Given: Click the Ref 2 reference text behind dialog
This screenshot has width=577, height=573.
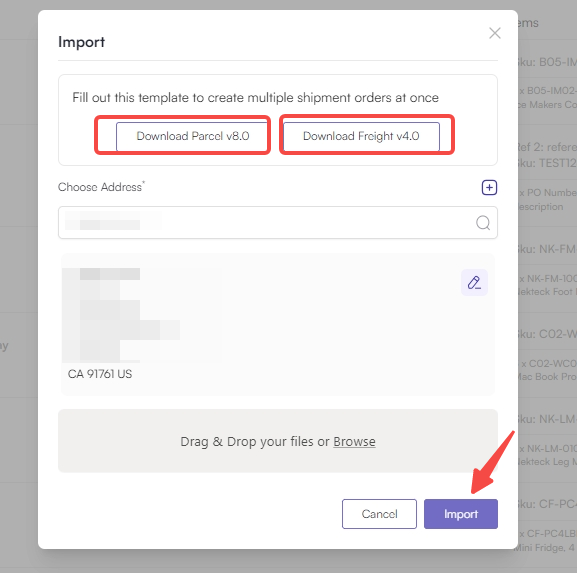Looking at the screenshot, I should tap(547, 147).
